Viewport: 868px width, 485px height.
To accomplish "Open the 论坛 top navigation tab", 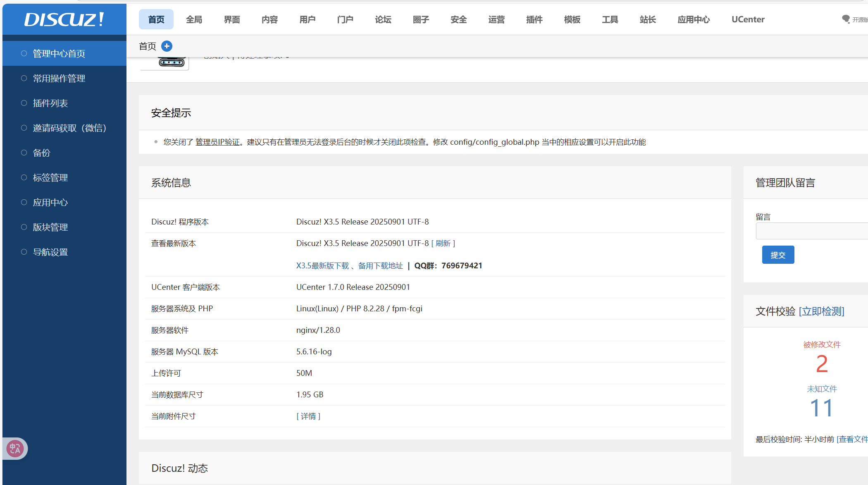I will tap(383, 19).
